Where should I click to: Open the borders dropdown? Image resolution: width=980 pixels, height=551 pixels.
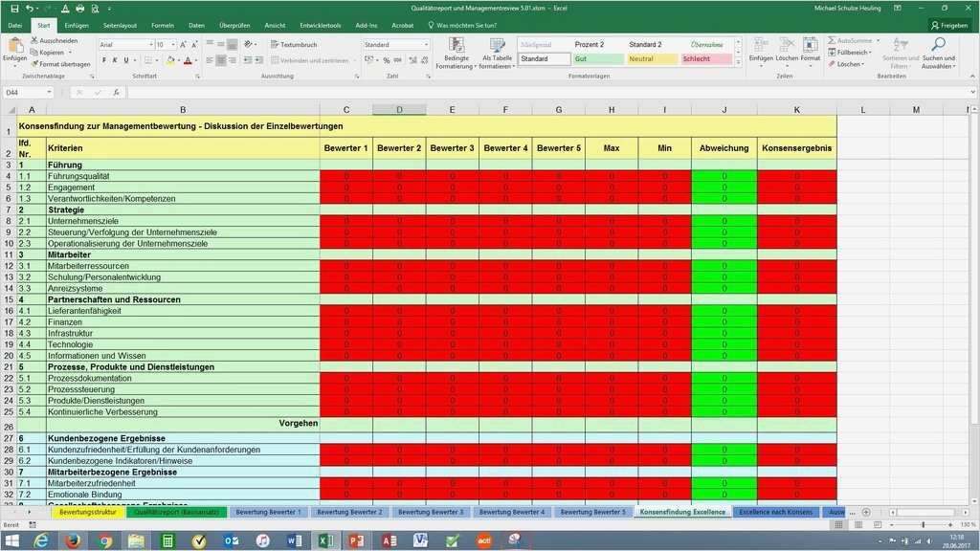tap(156, 60)
